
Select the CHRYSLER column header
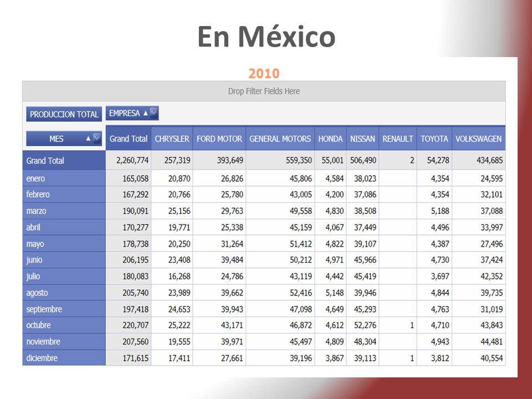tap(172, 139)
